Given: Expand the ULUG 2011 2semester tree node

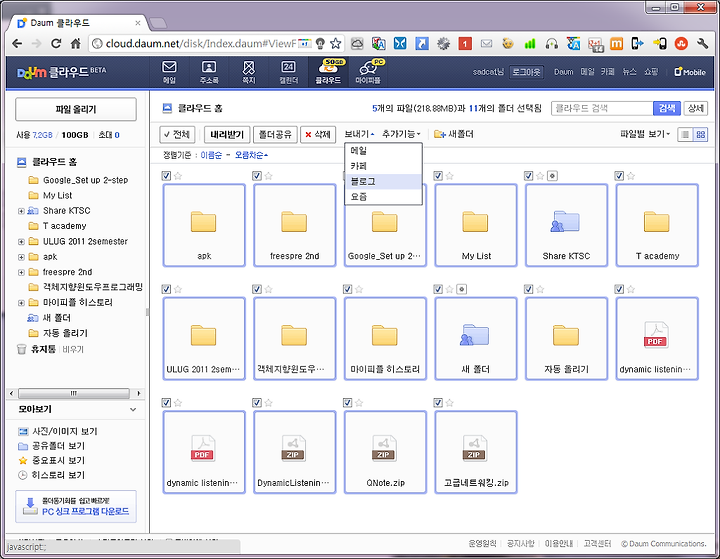Looking at the screenshot, I should coord(21,242).
